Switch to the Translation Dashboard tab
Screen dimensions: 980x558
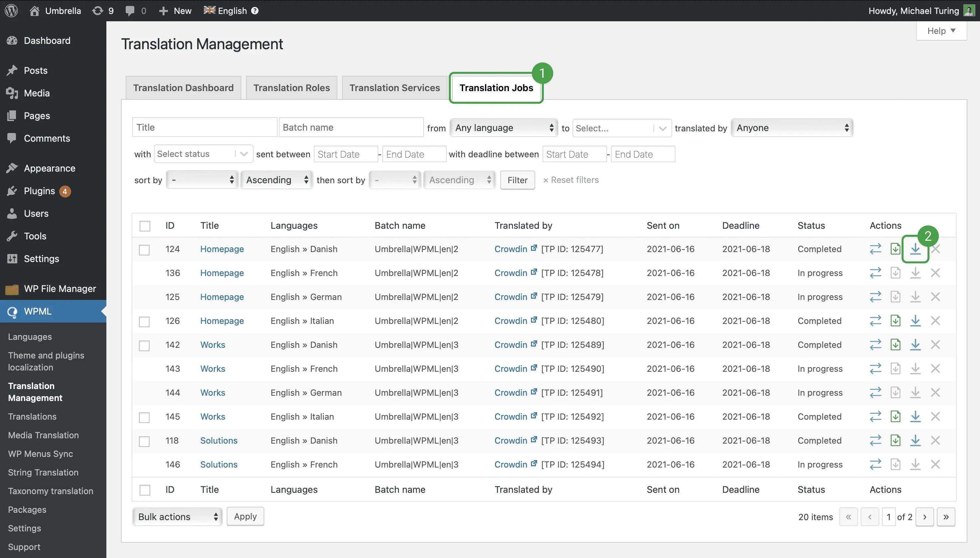[184, 87]
